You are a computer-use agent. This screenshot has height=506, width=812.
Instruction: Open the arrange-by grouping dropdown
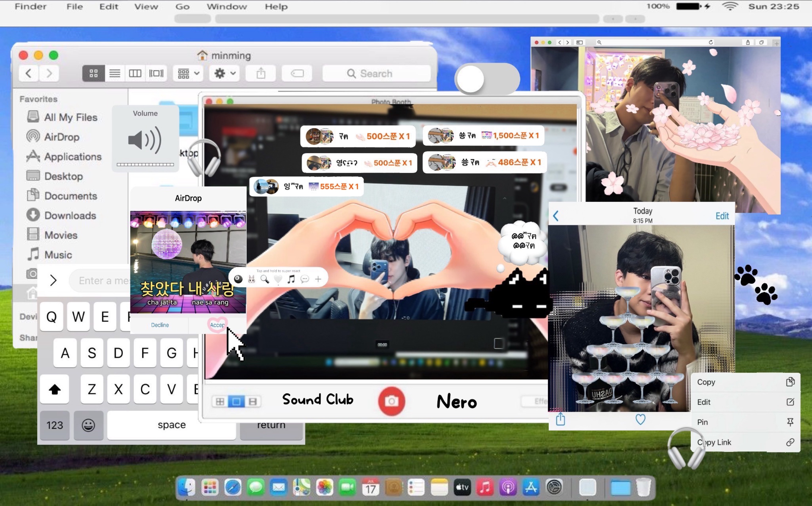point(188,73)
